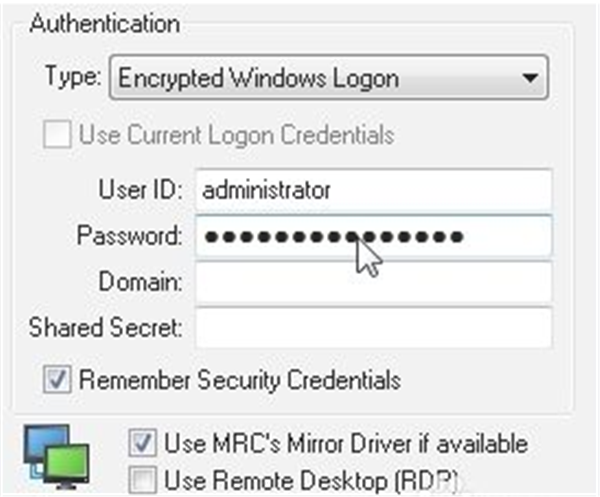Open the authentication Type dropdown arrow
This screenshot has width=600, height=497.
coord(532,79)
